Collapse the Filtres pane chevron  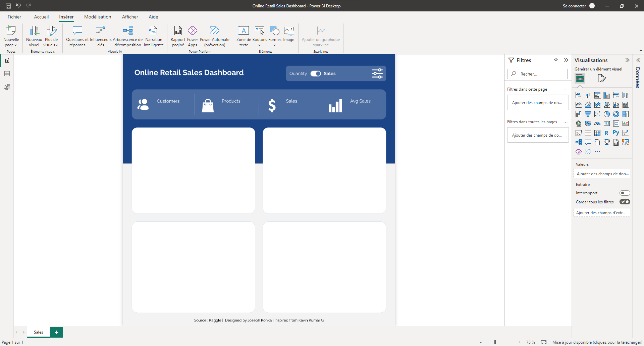click(x=566, y=60)
